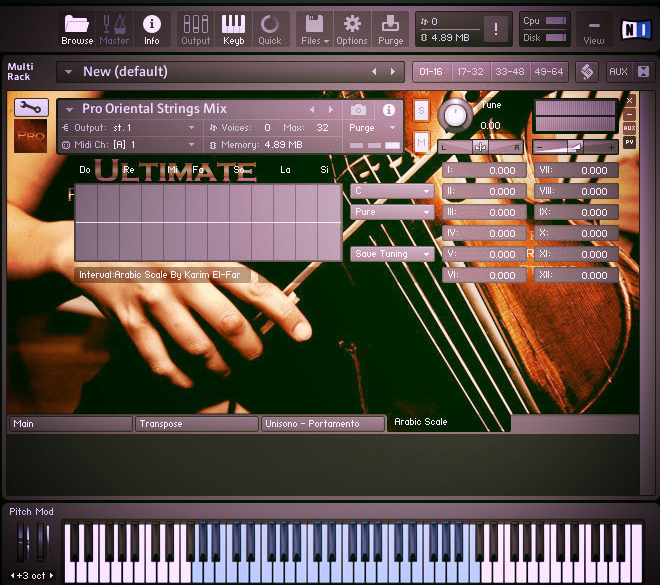This screenshot has width=660, height=585.
Task: Click the panic exclamation button
Action: click(496, 29)
